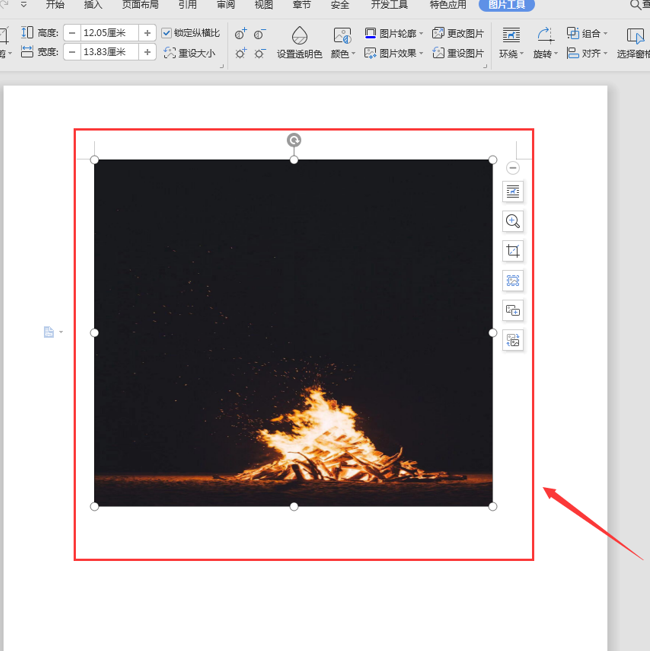Open the 安全 tab

pyautogui.click(x=340, y=5)
